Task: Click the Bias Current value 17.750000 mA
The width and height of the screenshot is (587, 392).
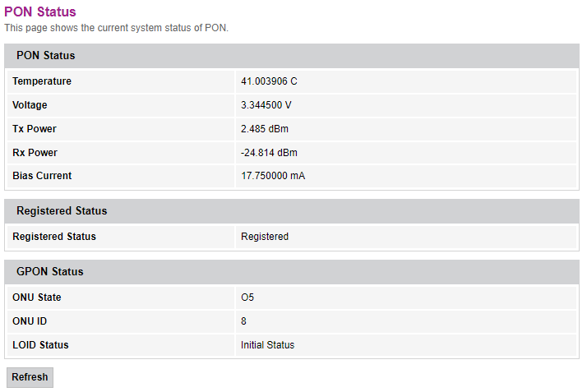Action: coord(273,176)
